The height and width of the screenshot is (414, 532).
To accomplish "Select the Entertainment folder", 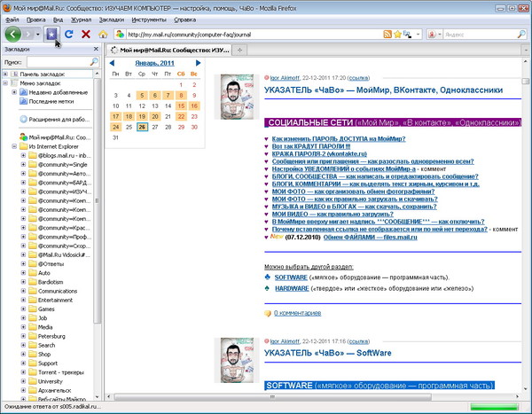I will coord(51,300).
